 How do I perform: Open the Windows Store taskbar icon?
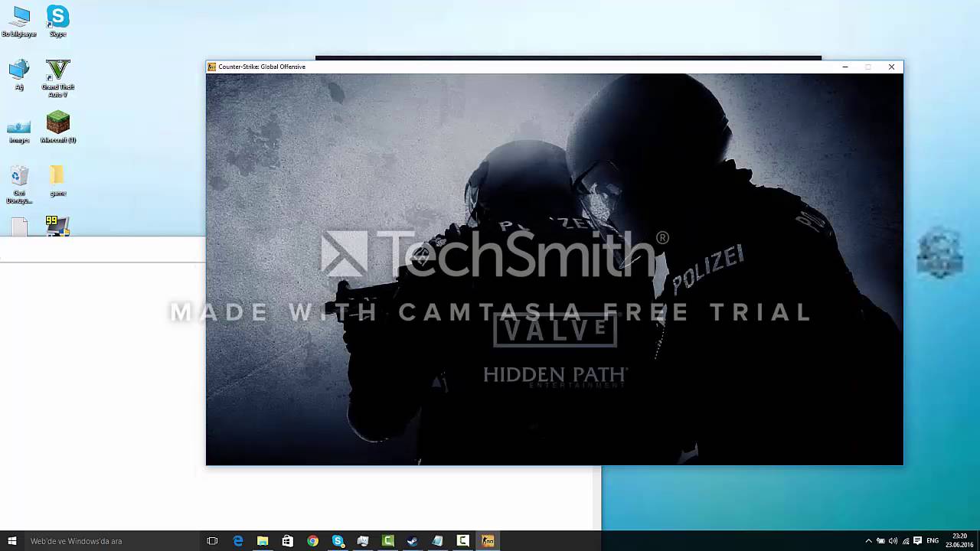click(x=288, y=541)
